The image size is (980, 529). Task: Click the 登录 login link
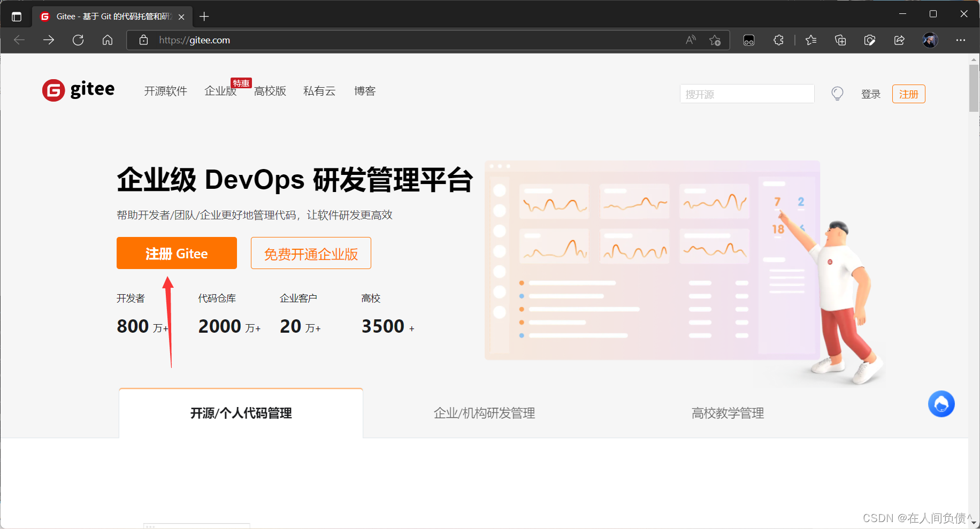[871, 94]
